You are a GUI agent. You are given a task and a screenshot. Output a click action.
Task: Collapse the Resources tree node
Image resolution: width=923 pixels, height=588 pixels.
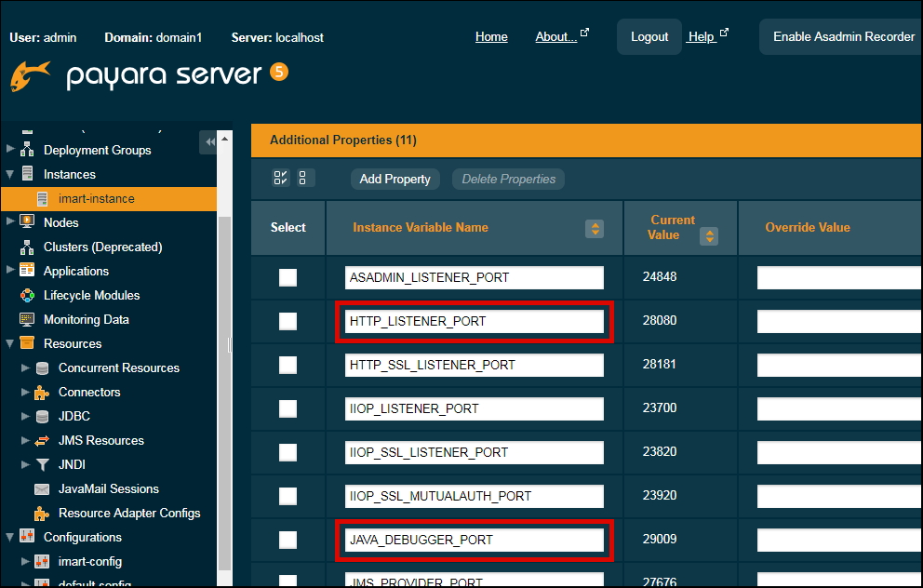coord(10,343)
